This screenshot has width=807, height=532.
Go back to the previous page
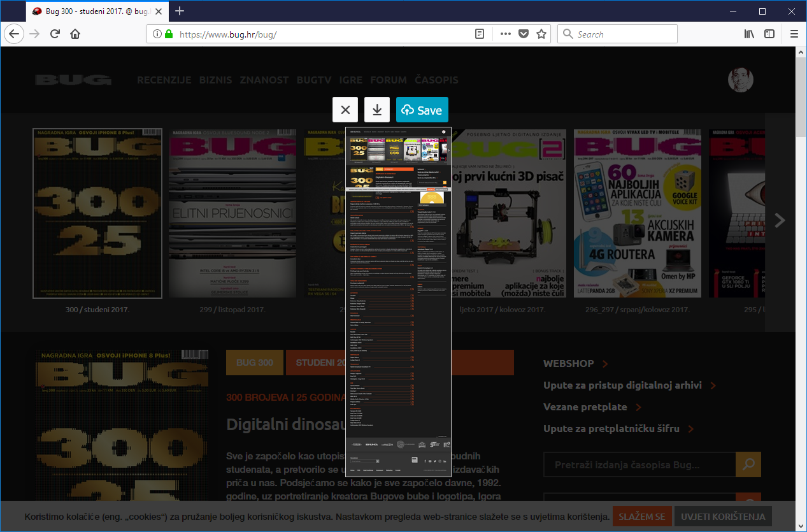click(x=14, y=34)
